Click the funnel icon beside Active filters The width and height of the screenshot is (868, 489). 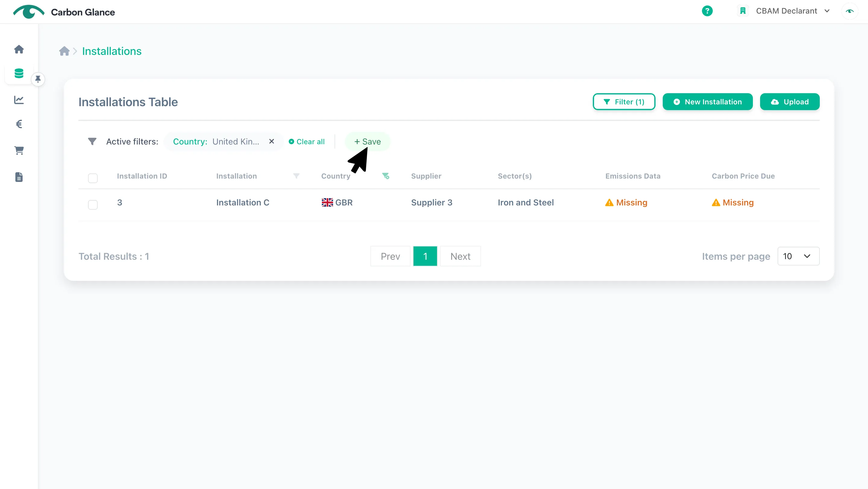(x=92, y=141)
